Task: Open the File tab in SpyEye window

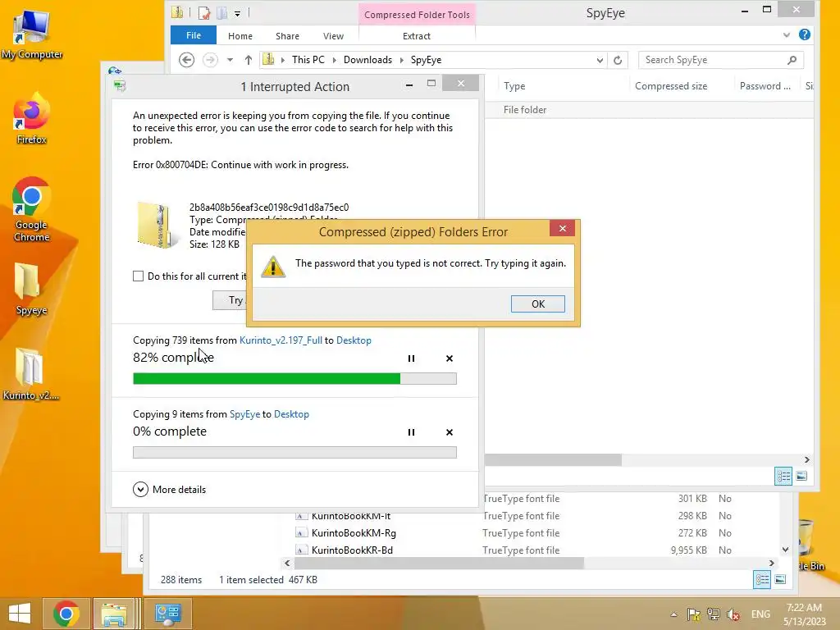Action: [x=194, y=35]
